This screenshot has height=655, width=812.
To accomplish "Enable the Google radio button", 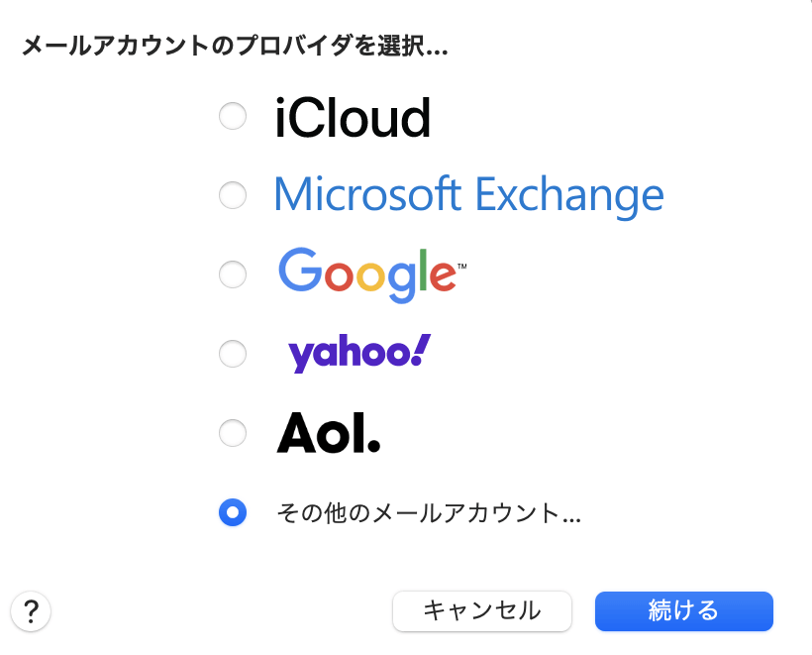I will tap(233, 274).
